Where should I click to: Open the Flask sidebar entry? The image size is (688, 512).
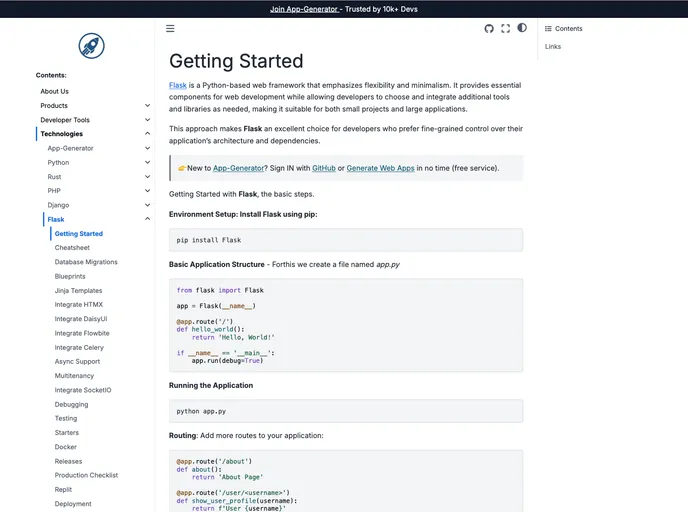[x=56, y=219]
